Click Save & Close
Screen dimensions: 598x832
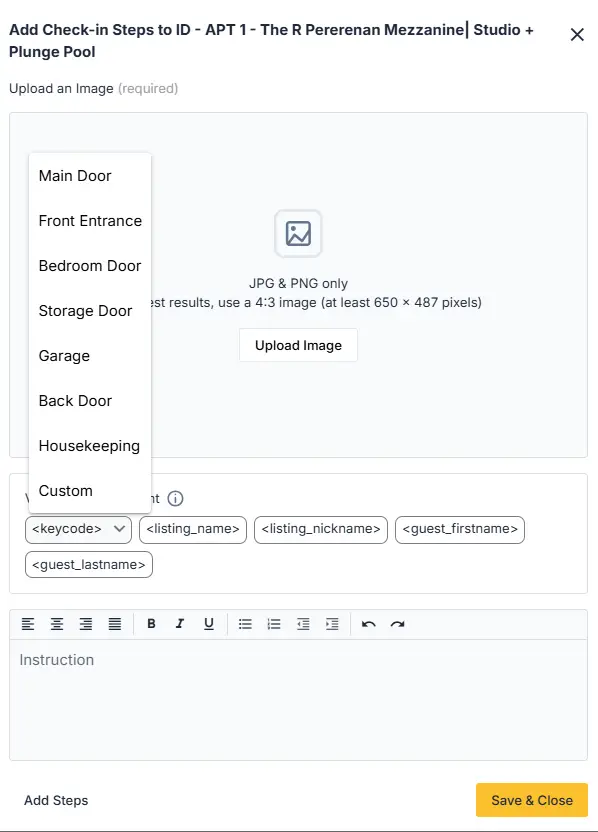tap(532, 800)
